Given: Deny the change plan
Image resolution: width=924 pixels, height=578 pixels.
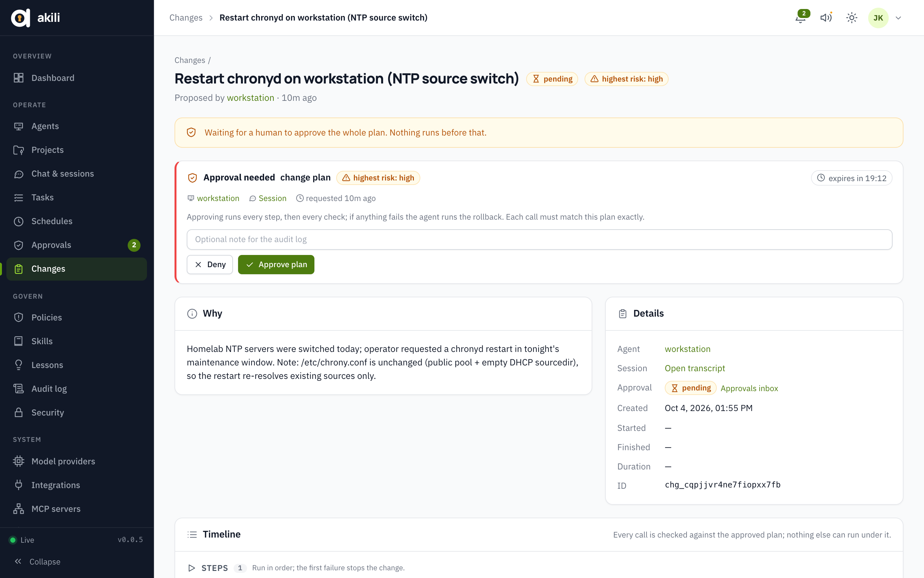Looking at the screenshot, I should coord(210,265).
